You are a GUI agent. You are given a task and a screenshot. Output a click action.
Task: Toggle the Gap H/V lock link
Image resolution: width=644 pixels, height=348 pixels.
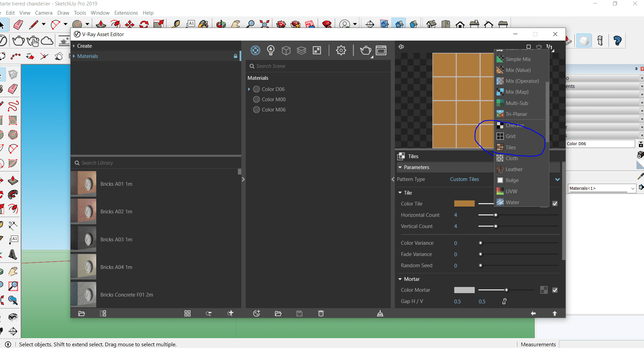pos(504,301)
